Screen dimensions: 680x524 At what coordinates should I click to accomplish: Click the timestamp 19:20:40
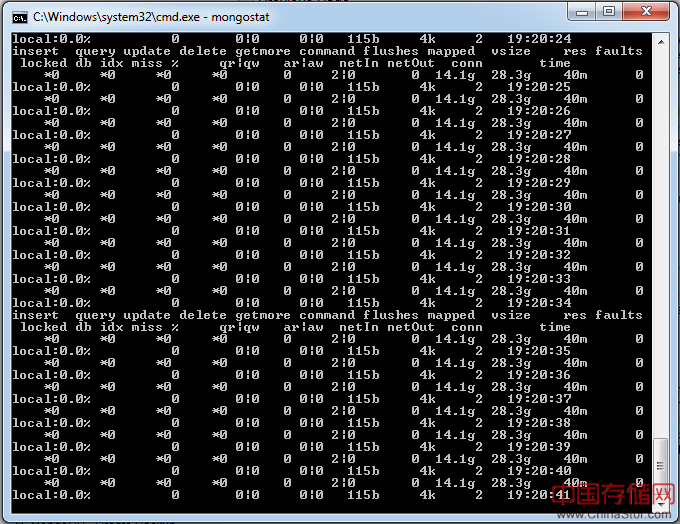click(539, 471)
